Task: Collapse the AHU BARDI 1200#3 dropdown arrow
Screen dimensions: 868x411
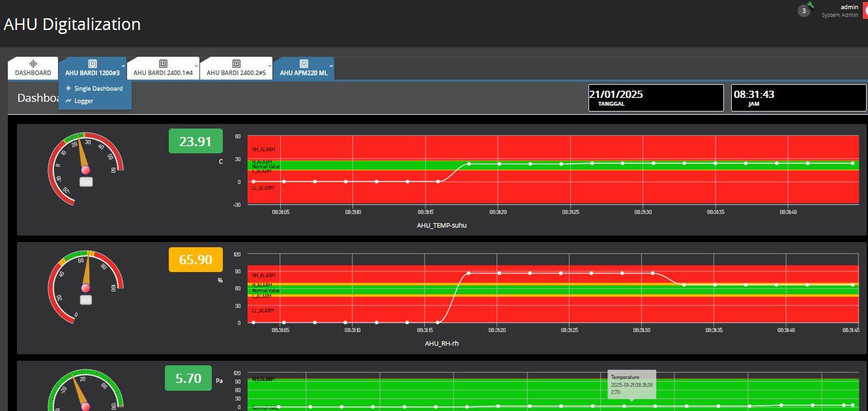Action: (x=123, y=65)
